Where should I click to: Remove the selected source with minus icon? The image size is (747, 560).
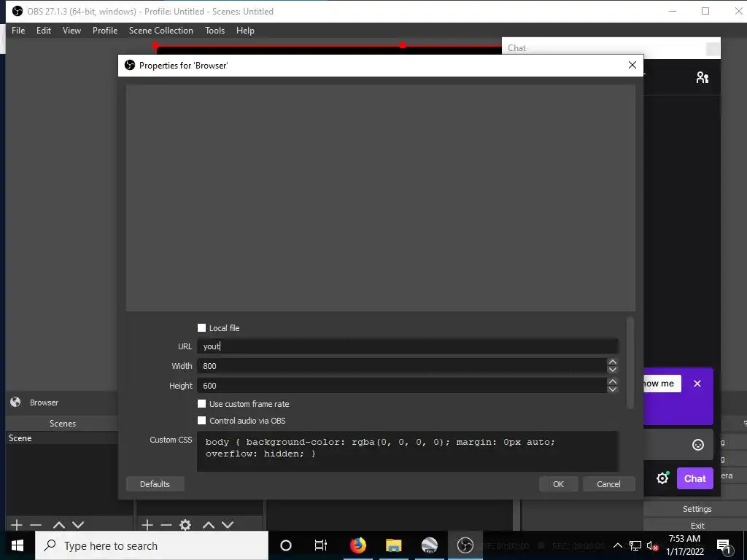166,525
